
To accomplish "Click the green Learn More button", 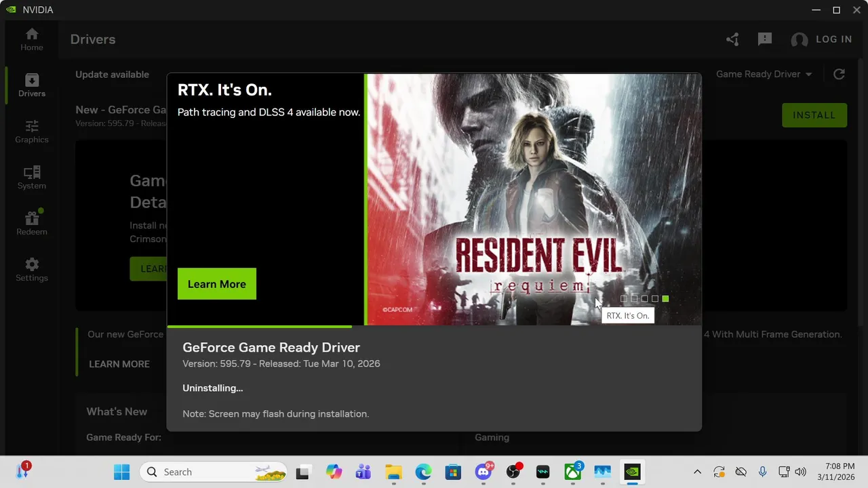I will click(217, 284).
